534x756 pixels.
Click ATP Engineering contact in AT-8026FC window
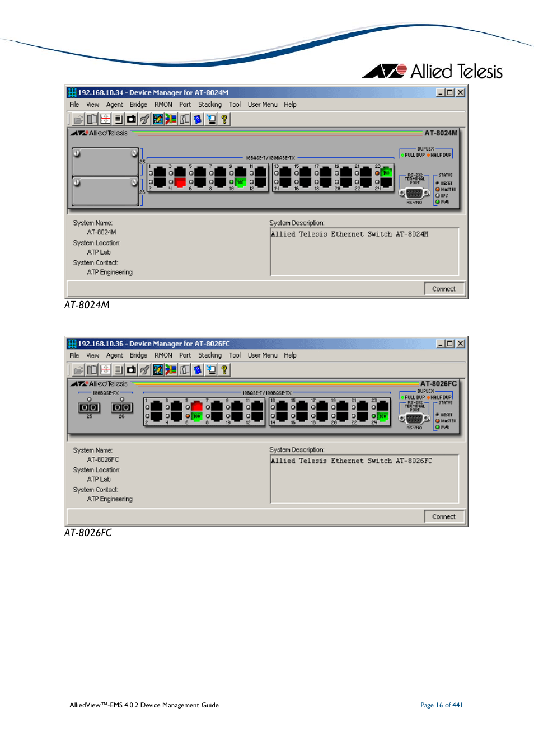(110, 499)
